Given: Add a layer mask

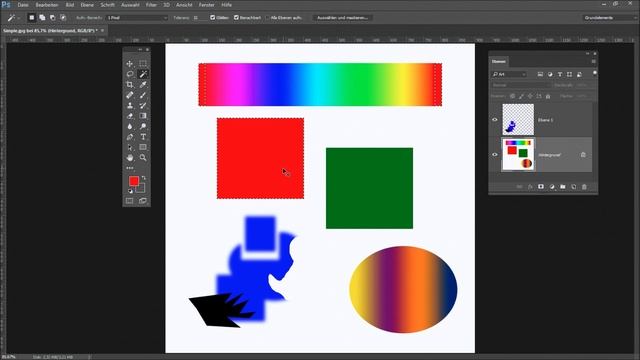Looking at the screenshot, I should [x=541, y=187].
